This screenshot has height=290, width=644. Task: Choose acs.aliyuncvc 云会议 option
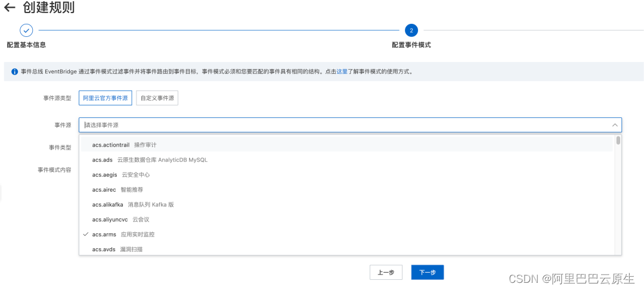point(346,220)
